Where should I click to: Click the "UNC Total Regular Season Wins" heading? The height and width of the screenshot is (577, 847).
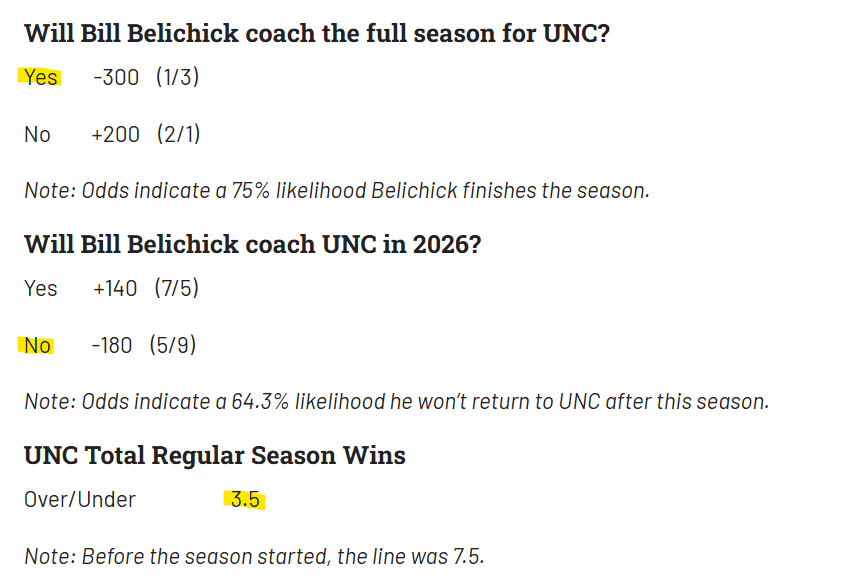215,456
